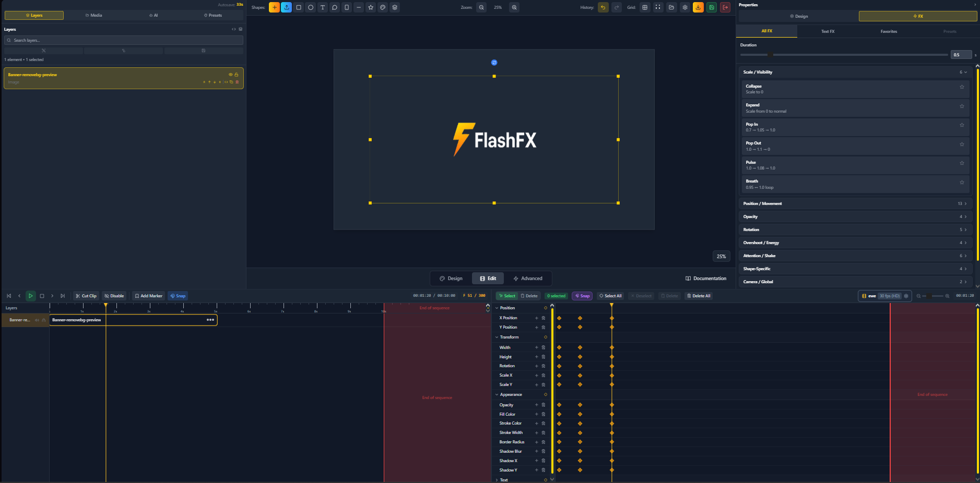
Task: Expand the Position / Movement FX section
Action: pyautogui.click(x=855, y=203)
